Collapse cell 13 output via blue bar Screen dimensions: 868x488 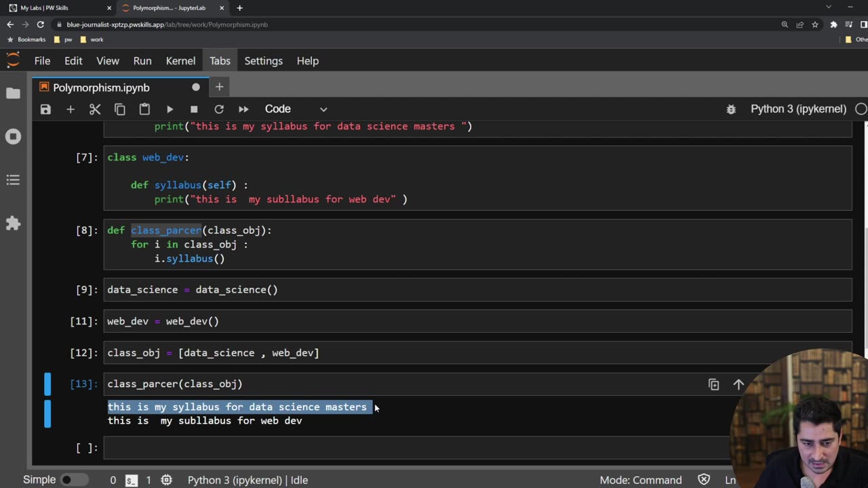tap(47, 414)
